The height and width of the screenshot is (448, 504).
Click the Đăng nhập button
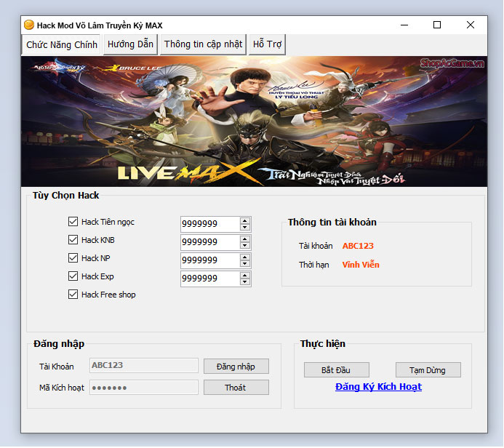[x=236, y=367]
